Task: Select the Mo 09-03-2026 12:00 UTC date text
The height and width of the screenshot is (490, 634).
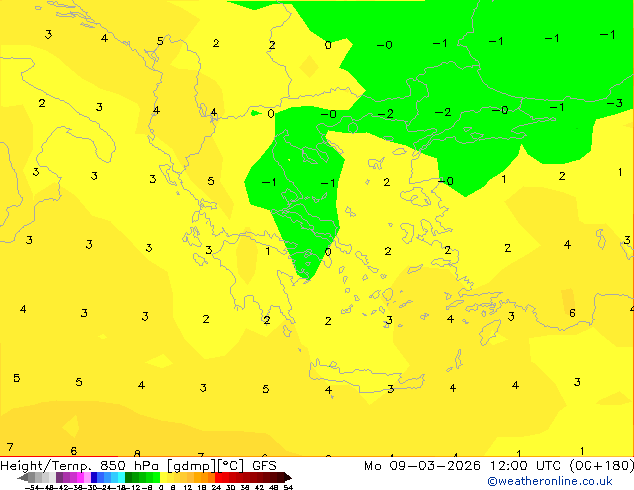Action: [x=463, y=466]
